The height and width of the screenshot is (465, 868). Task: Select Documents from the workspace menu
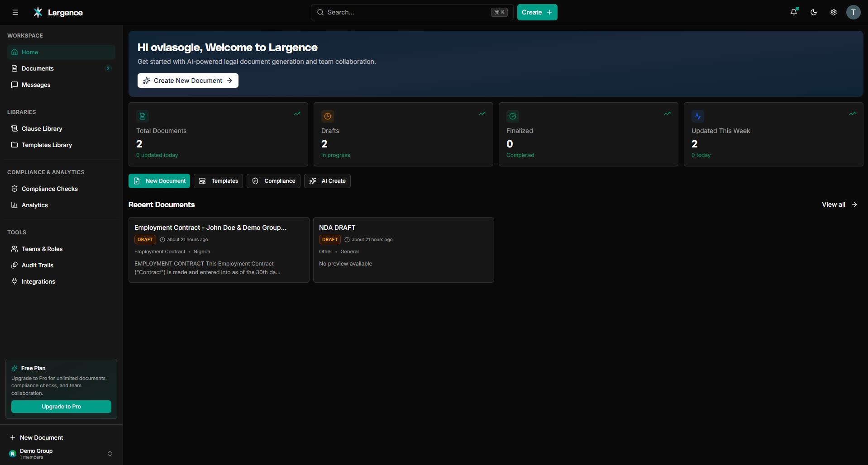click(38, 68)
